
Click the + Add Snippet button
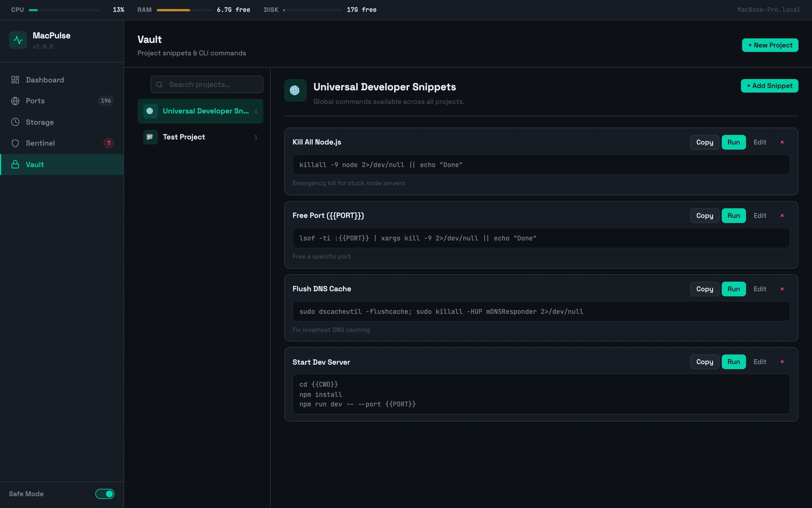(769, 86)
